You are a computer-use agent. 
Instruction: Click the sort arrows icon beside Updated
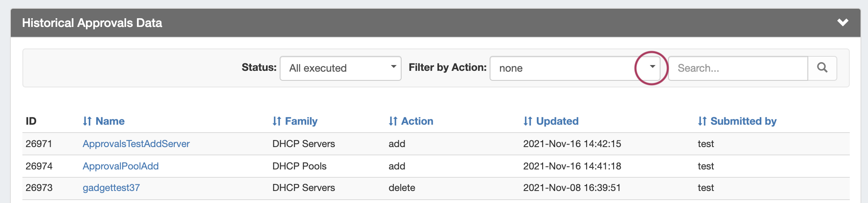(x=527, y=121)
